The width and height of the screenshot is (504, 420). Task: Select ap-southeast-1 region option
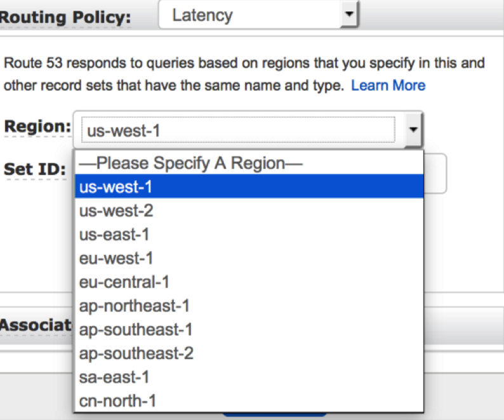click(x=249, y=329)
